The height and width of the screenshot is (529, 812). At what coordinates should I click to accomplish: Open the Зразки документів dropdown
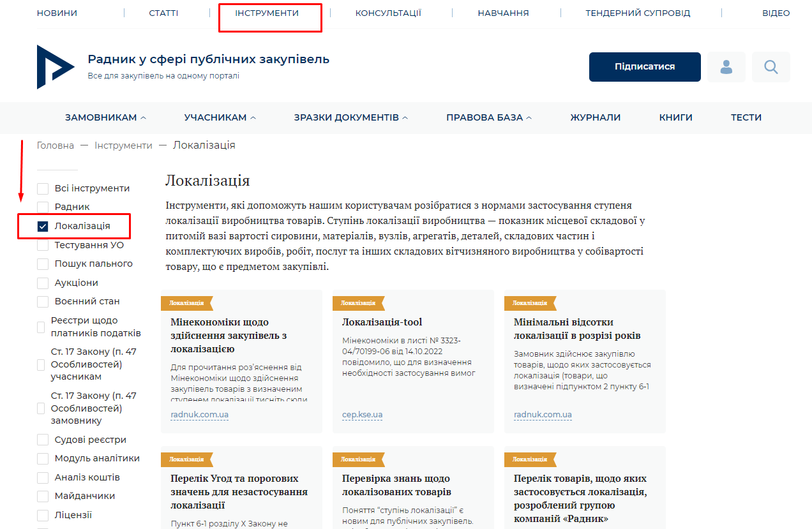pyautogui.click(x=350, y=117)
